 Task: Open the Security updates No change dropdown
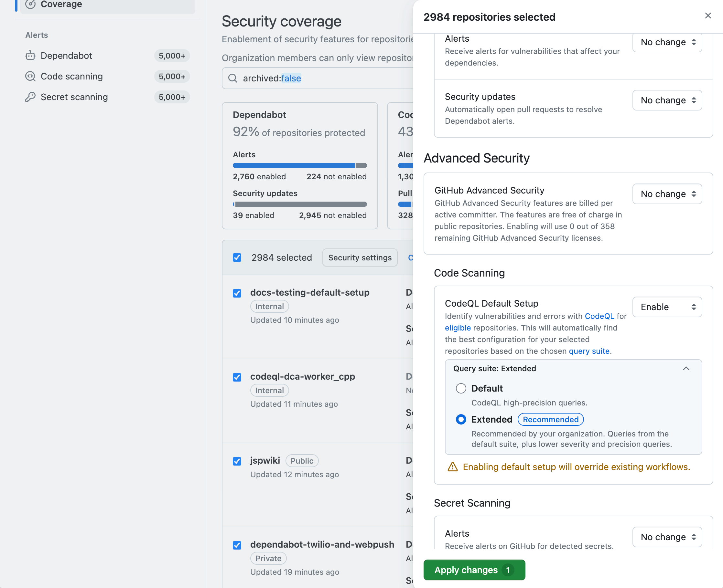pos(667,100)
